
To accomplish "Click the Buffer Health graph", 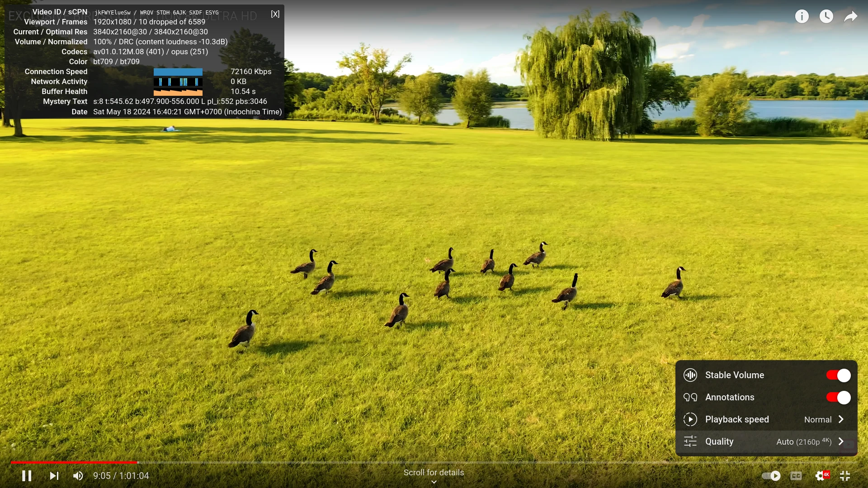I will pos(178,92).
